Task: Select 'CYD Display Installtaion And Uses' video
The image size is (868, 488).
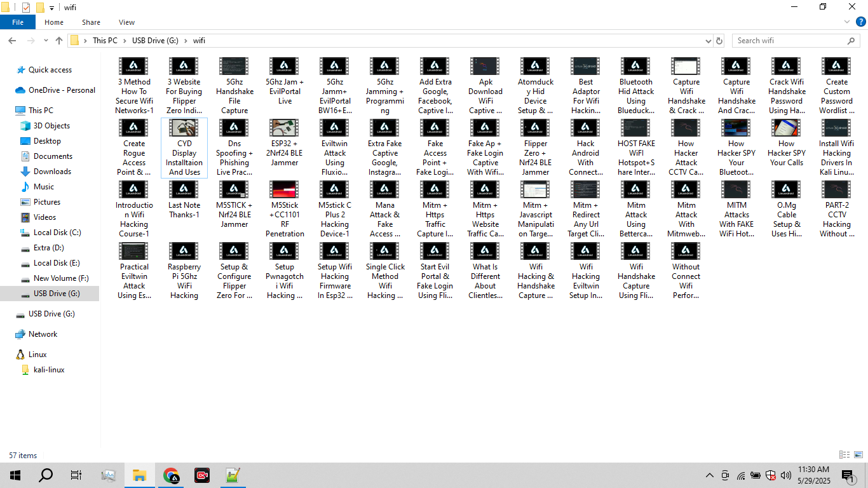Action: tap(184, 147)
